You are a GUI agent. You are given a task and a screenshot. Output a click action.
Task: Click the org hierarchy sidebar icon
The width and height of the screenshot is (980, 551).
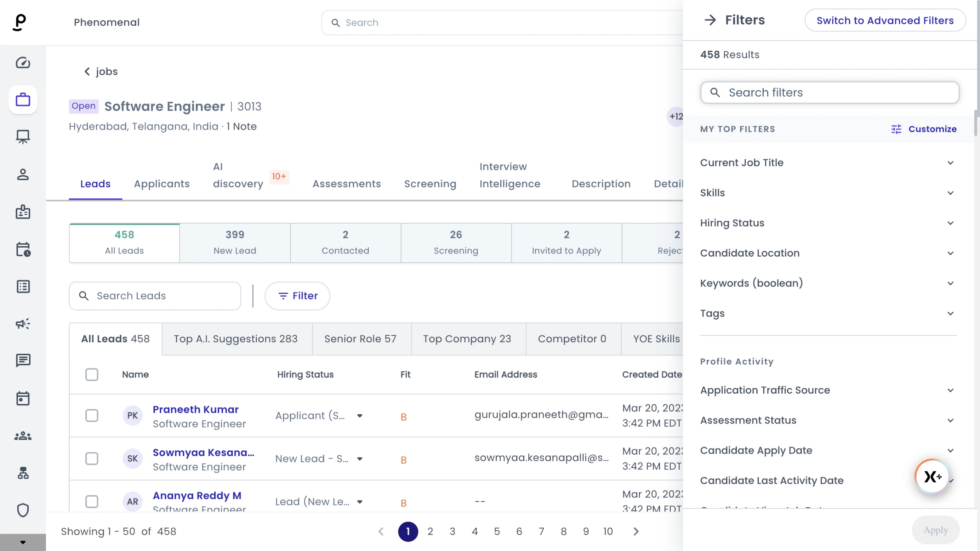coord(23,473)
